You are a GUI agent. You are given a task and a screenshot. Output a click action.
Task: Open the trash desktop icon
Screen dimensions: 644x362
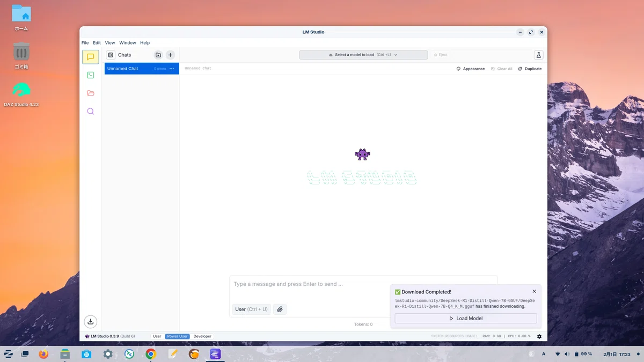[21, 56]
